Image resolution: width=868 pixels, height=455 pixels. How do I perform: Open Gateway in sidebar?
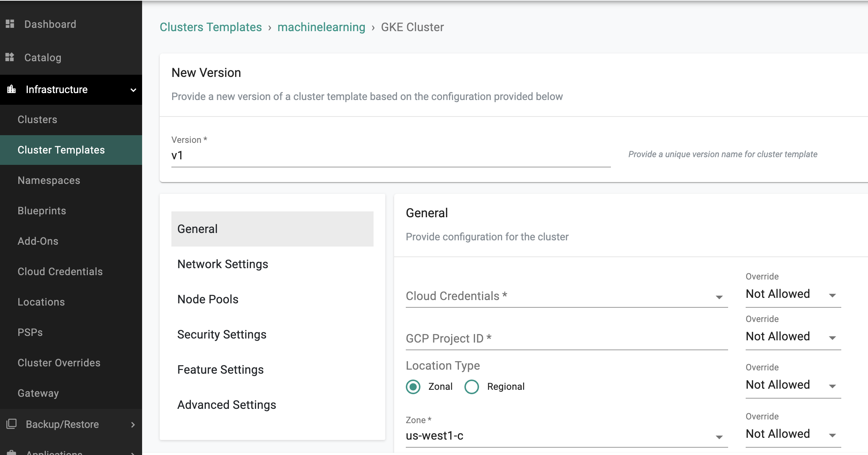click(71, 393)
